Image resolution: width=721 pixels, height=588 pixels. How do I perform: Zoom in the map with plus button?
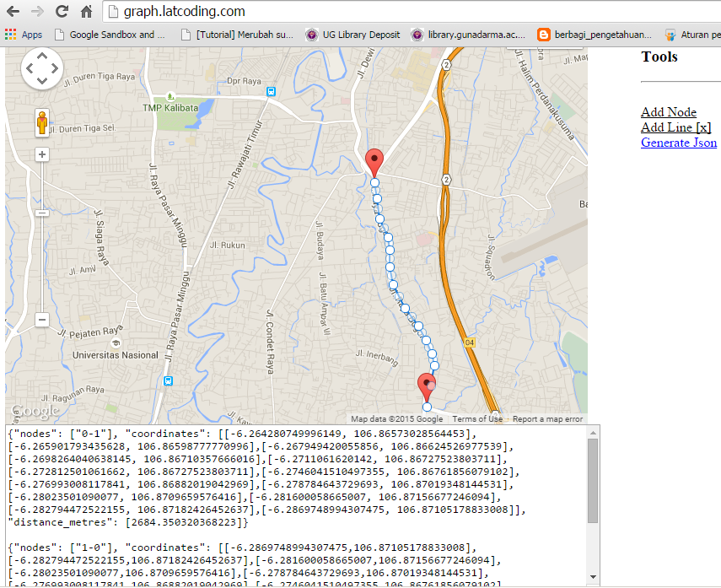point(42,154)
